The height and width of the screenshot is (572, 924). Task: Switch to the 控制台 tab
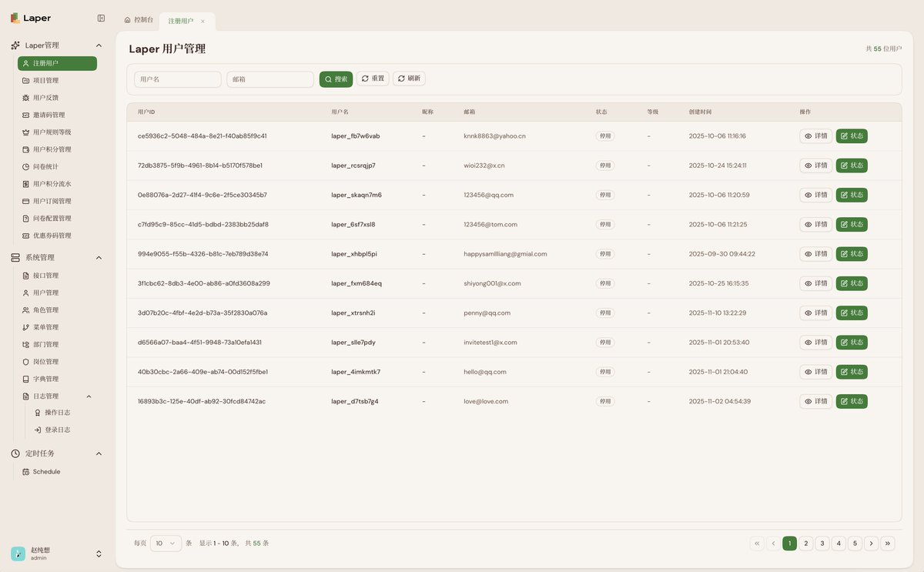(x=139, y=20)
